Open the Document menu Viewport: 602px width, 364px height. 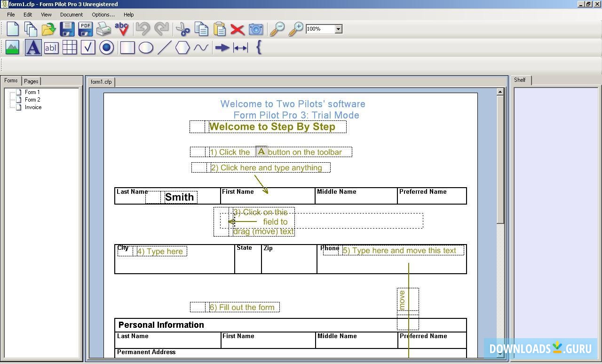(71, 15)
